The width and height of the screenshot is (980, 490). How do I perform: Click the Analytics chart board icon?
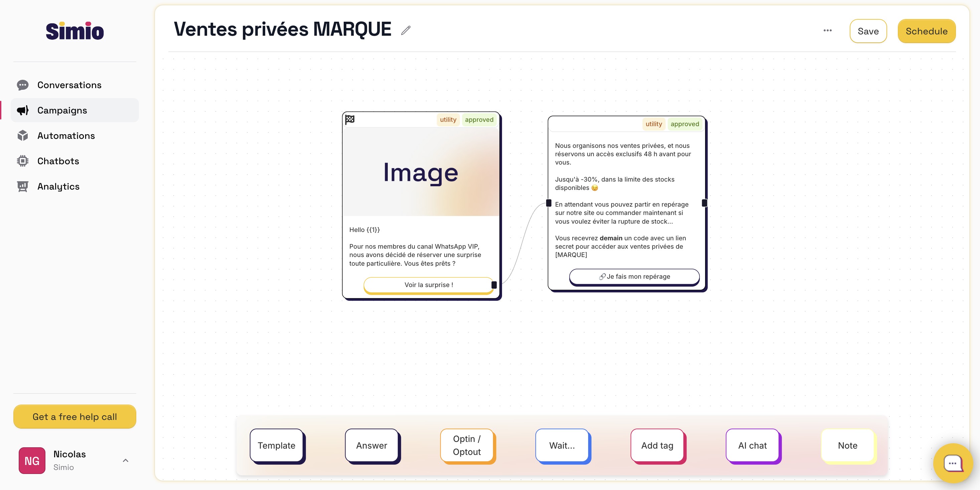pyautogui.click(x=23, y=187)
